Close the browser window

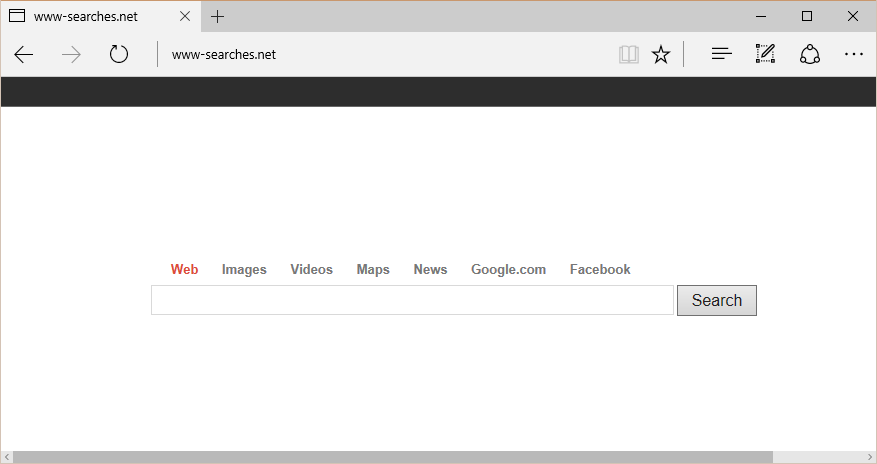pos(852,16)
